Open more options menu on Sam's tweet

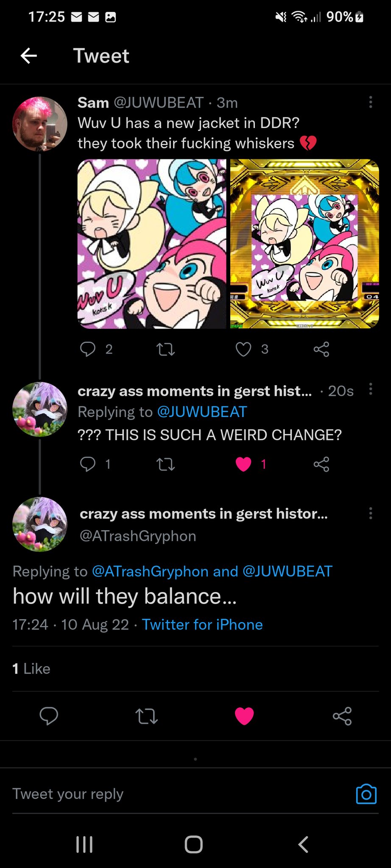[x=370, y=102]
